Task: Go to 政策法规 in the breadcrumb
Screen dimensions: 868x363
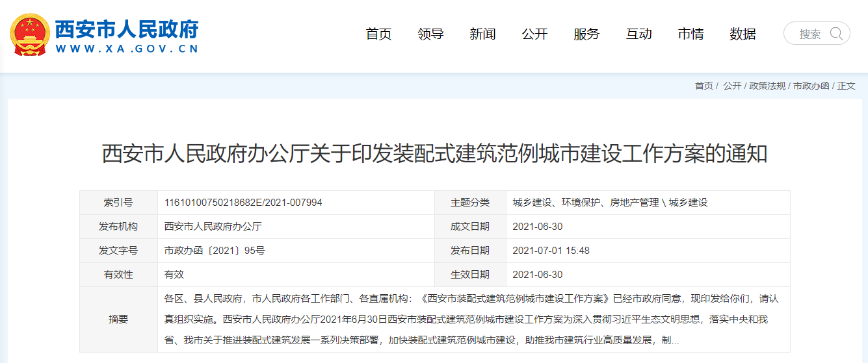Action: [x=767, y=86]
